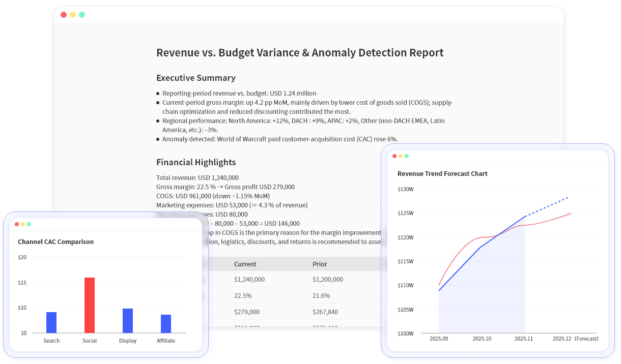Click the green dot on Revenue Trend window
Image resolution: width=621 pixels, height=364 pixels.
(x=407, y=157)
